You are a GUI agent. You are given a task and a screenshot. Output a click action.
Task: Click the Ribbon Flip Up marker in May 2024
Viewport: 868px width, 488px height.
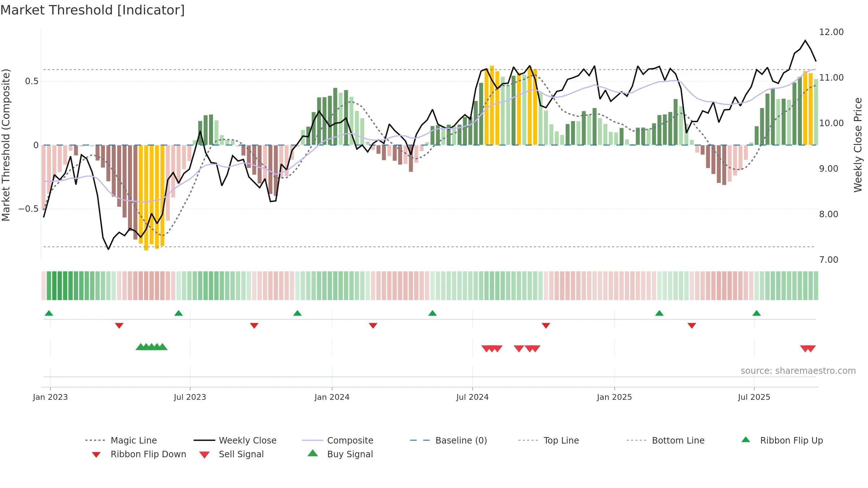[432, 313]
